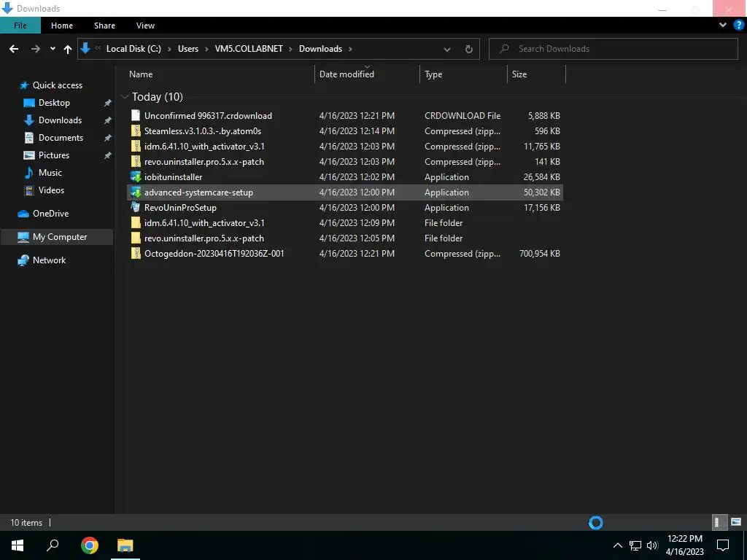
Task: Expand the address bar history dropdown
Action: 447,49
